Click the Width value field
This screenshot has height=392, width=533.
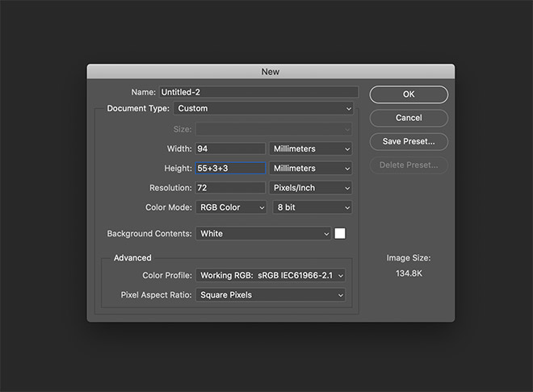coord(230,148)
